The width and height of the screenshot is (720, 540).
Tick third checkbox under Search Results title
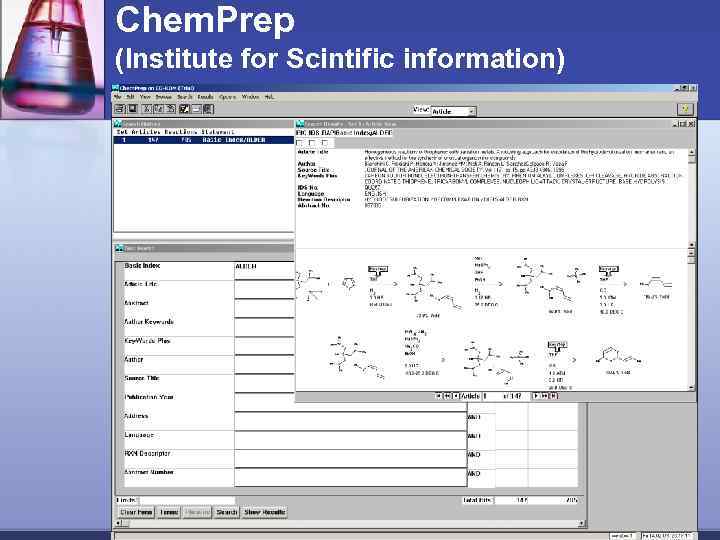325,143
